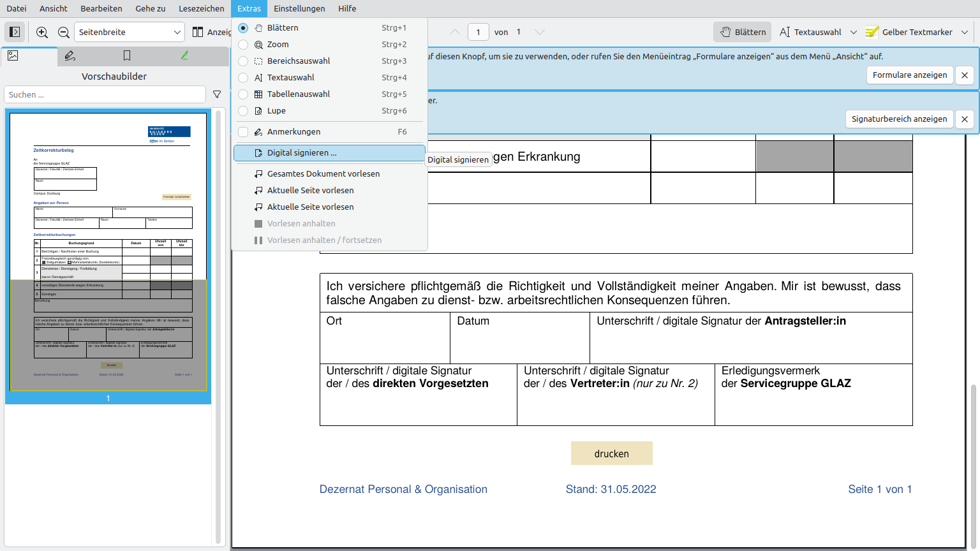
Task: Expand the Textauswahl dropdown arrow
Action: (x=854, y=32)
